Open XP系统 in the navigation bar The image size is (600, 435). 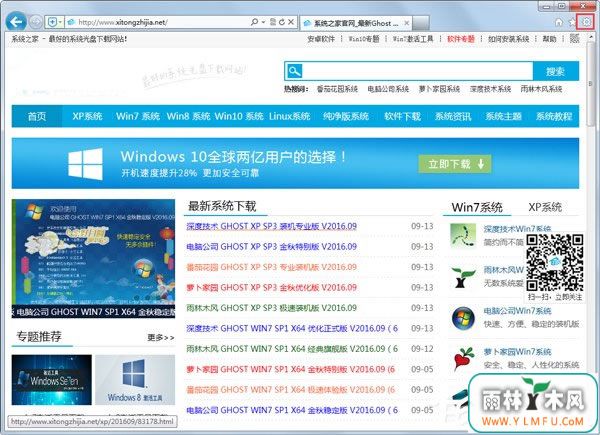click(x=87, y=116)
